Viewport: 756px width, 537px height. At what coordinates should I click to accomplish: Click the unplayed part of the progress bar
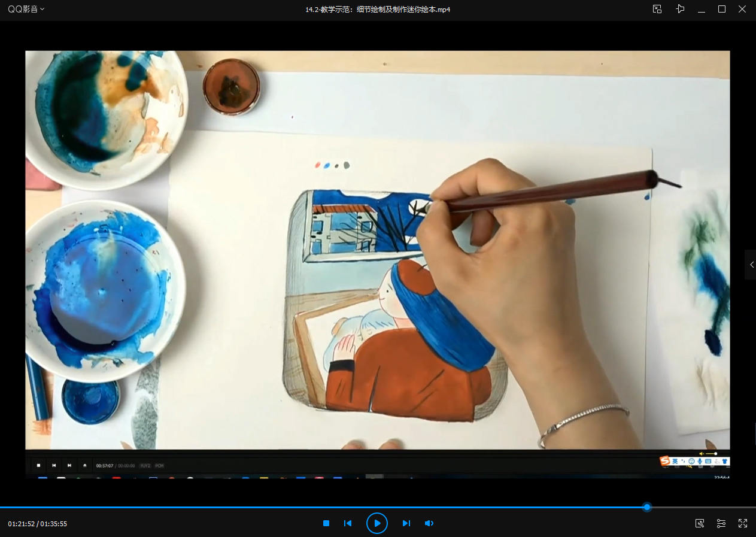(700, 507)
